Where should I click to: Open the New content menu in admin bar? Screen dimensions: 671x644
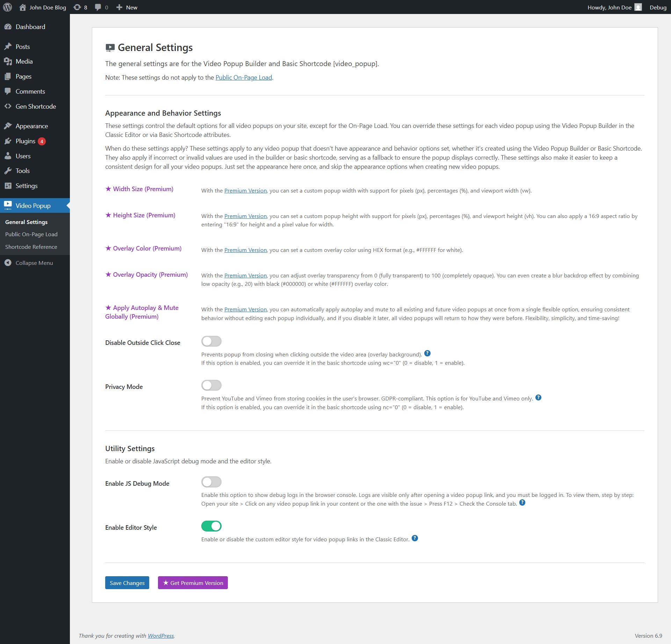pyautogui.click(x=127, y=7)
